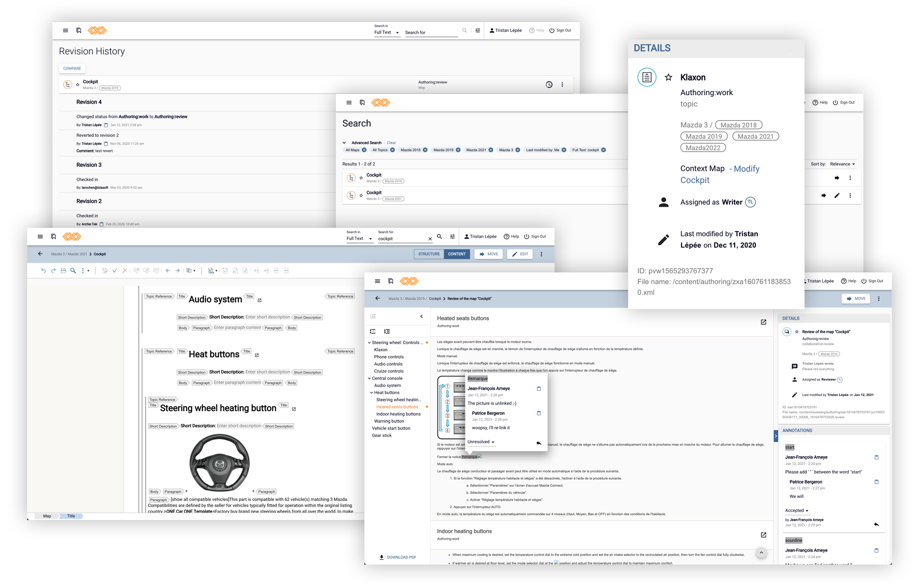
Task: Click the collapse all tree icon in review panel
Action: pyautogui.click(x=373, y=331)
